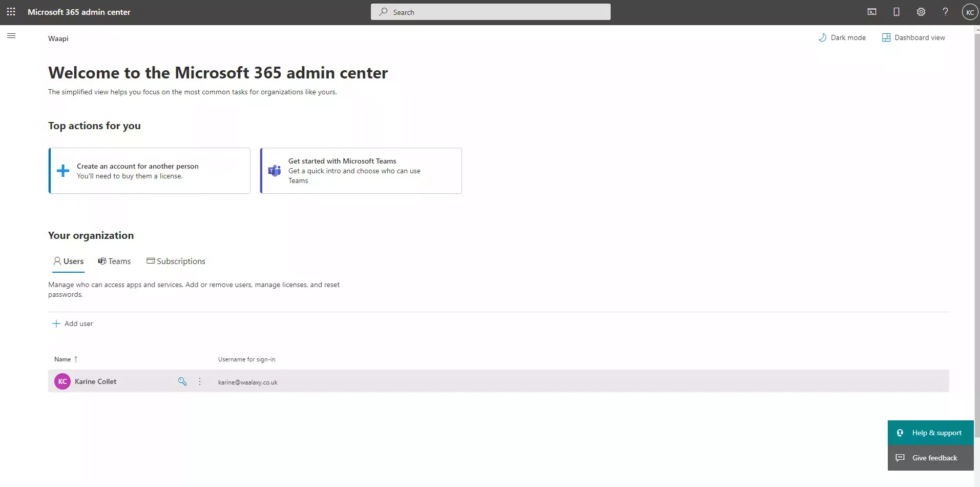The height and width of the screenshot is (487, 980).
Task: Click the Waapi organization name
Action: coord(58,38)
